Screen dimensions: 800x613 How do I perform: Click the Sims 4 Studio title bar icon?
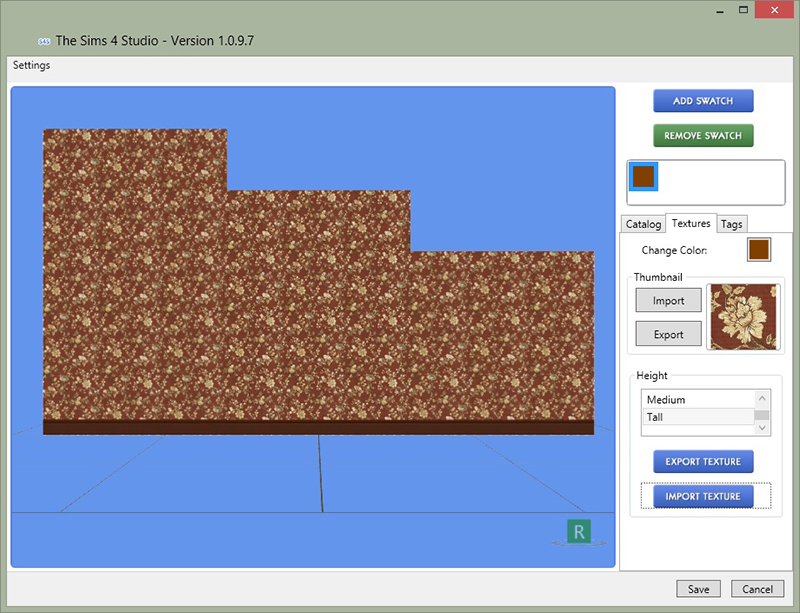click(44, 41)
